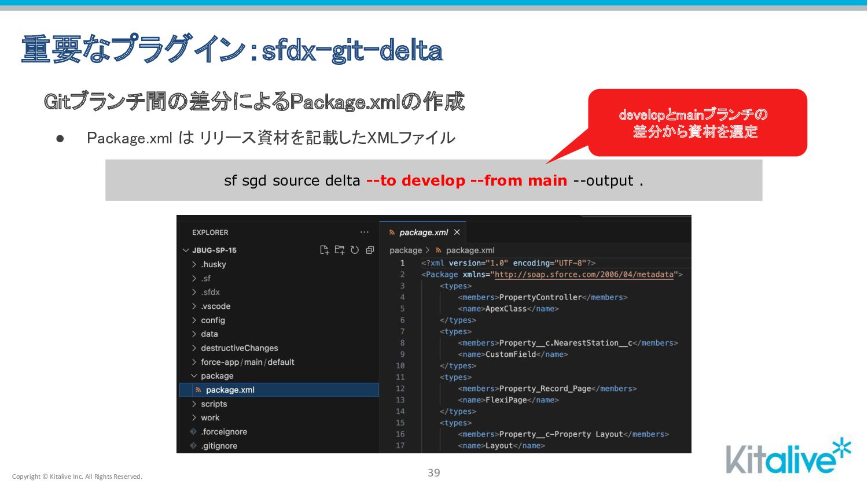Expand the work folder
This screenshot has height=488, width=868.
[x=194, y=417]
